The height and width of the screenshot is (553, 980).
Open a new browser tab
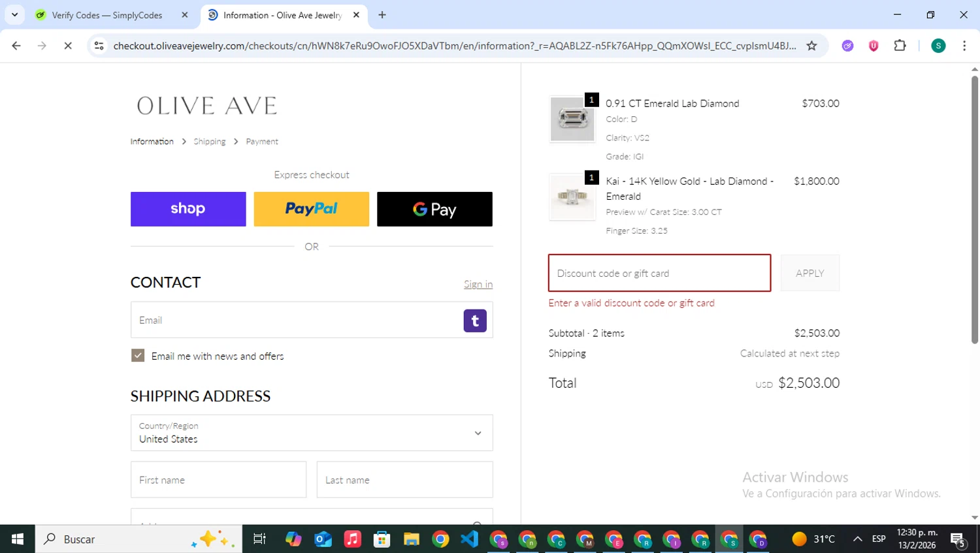pos(382,15)
